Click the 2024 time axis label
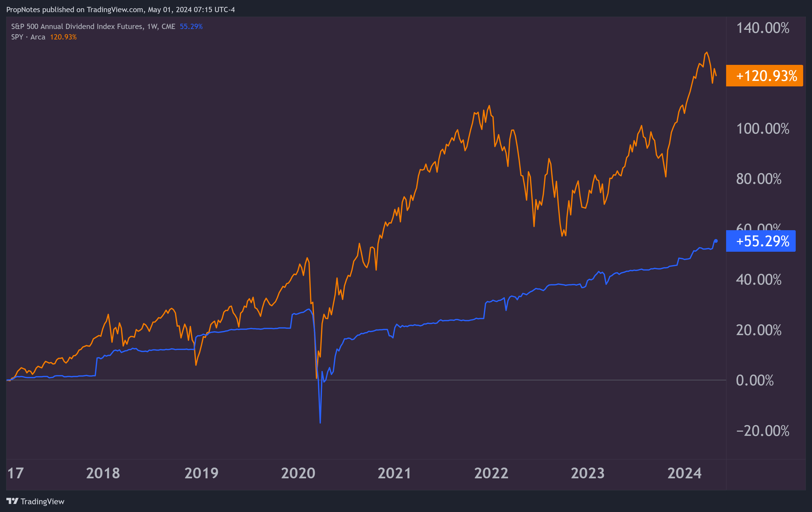The width and height of the screenshot is (812, 512). [684, 473]
